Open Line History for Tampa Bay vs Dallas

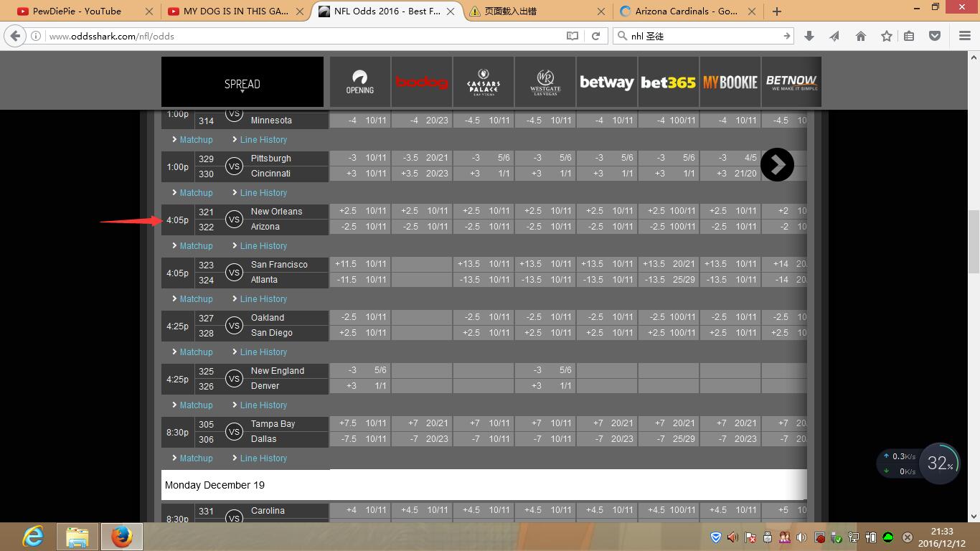pos(263,458)
